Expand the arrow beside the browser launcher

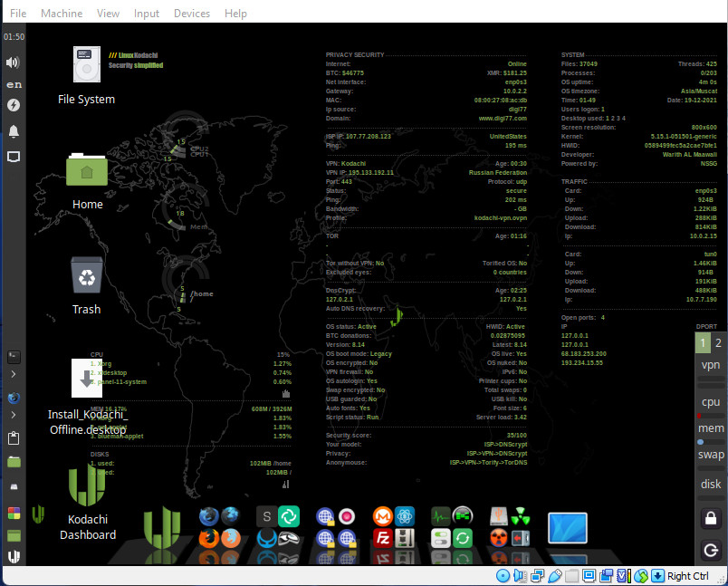click(14, 415)
